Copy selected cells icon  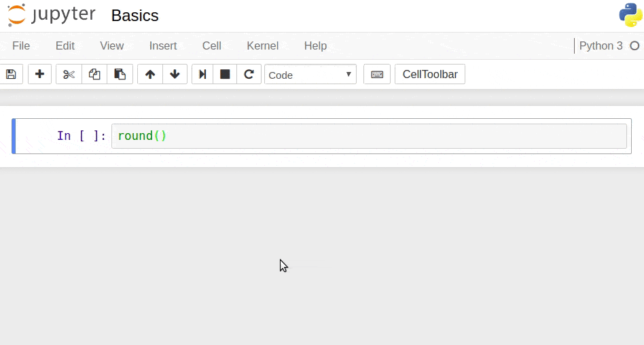pyautogui.click(x=94, y=74)
